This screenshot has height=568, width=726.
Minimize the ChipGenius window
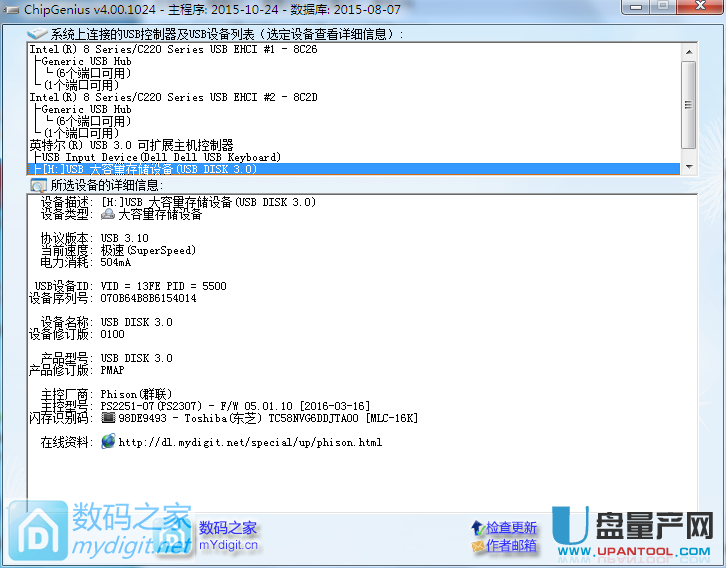[x=636, y=6]
